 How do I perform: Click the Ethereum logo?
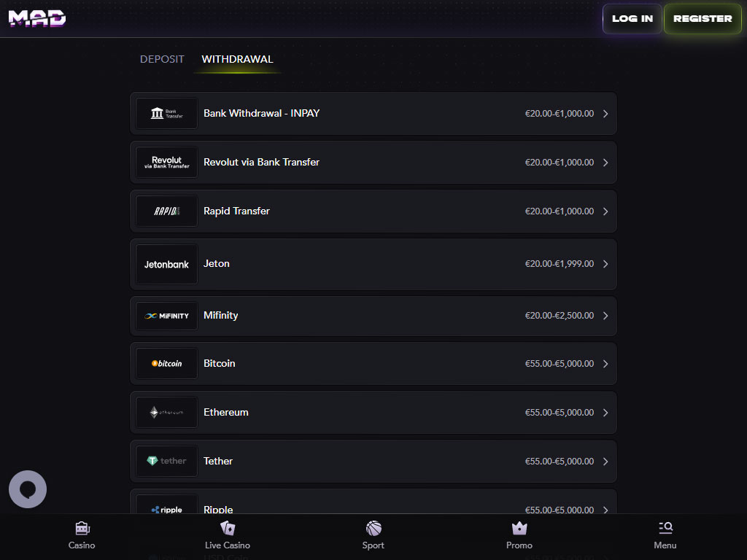click(166, 413)
